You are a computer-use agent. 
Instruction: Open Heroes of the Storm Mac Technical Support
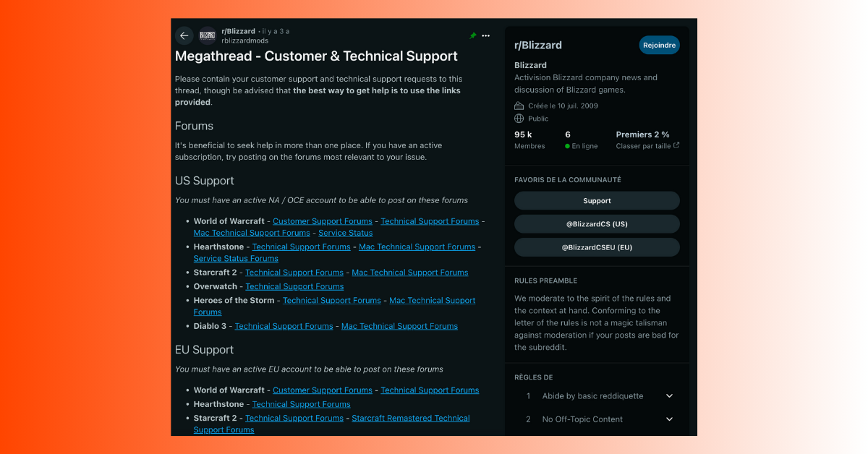point(433,300)
